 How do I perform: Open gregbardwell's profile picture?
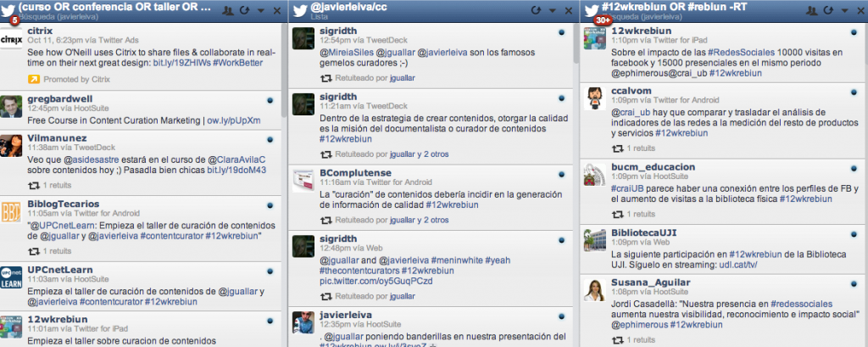pyautogui.click(x=11, y=106)
